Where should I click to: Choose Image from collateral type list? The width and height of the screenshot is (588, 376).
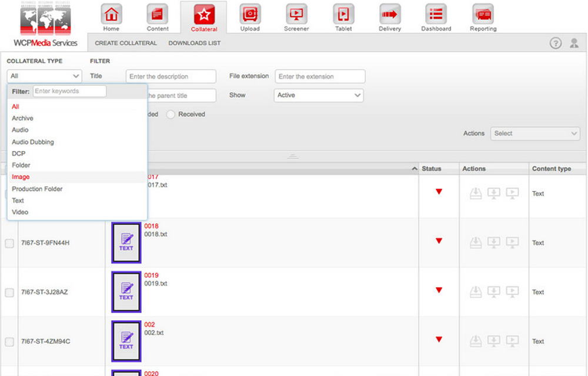(x=21, y=177)
